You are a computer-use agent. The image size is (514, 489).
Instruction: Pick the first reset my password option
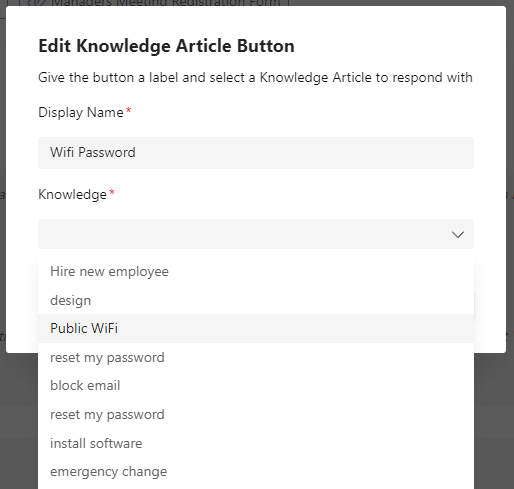[256, 357]
